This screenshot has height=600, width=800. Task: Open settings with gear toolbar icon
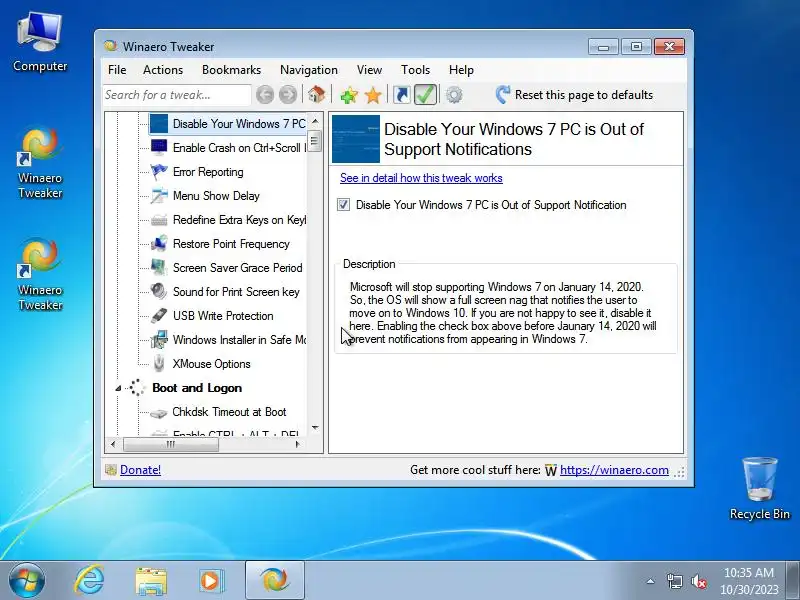454,95
